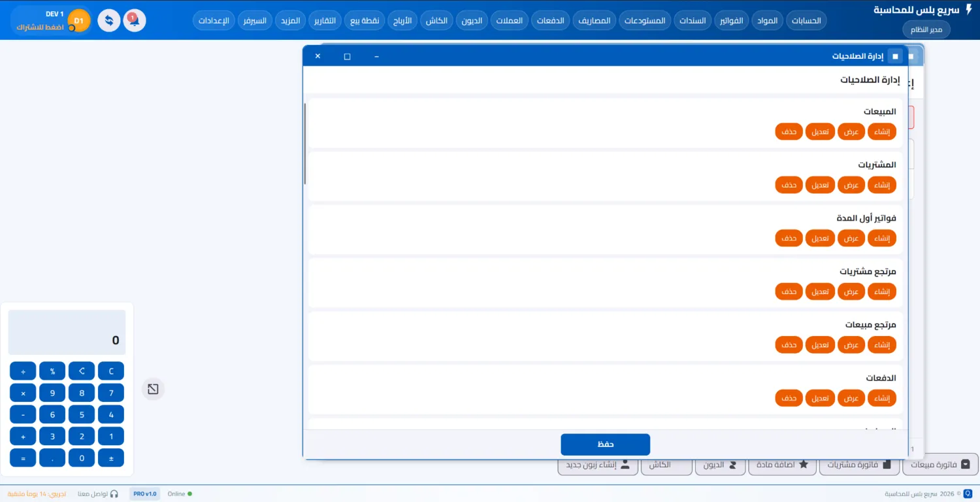Open the الفواتير menu
The image size is (980, 502).
[x=731, y=20]
